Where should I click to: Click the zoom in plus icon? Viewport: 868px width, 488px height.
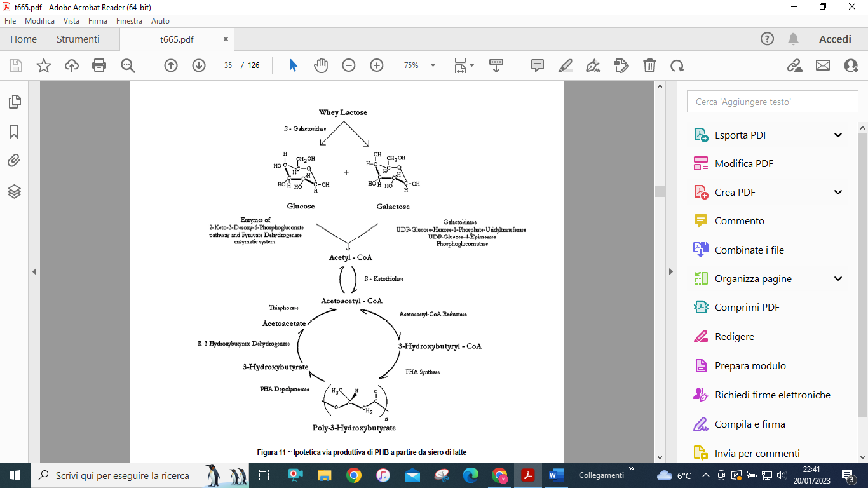pyautogui.click(x=377, y=65)
